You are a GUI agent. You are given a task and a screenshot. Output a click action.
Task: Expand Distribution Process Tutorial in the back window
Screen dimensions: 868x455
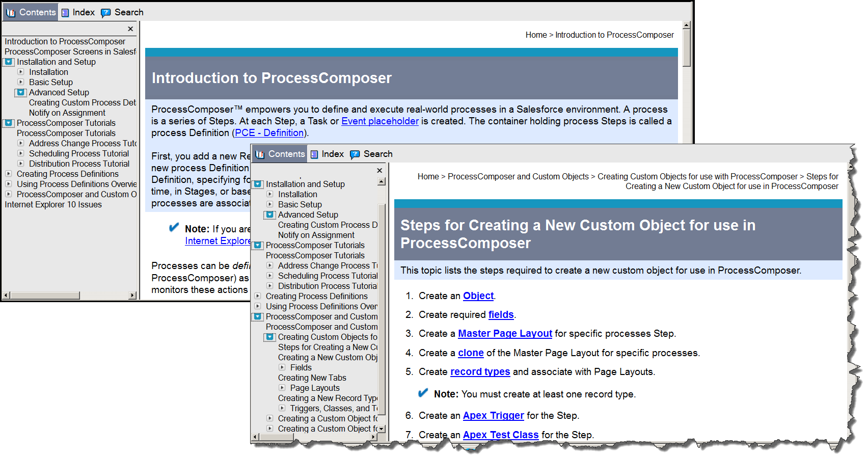coord(21,164)
